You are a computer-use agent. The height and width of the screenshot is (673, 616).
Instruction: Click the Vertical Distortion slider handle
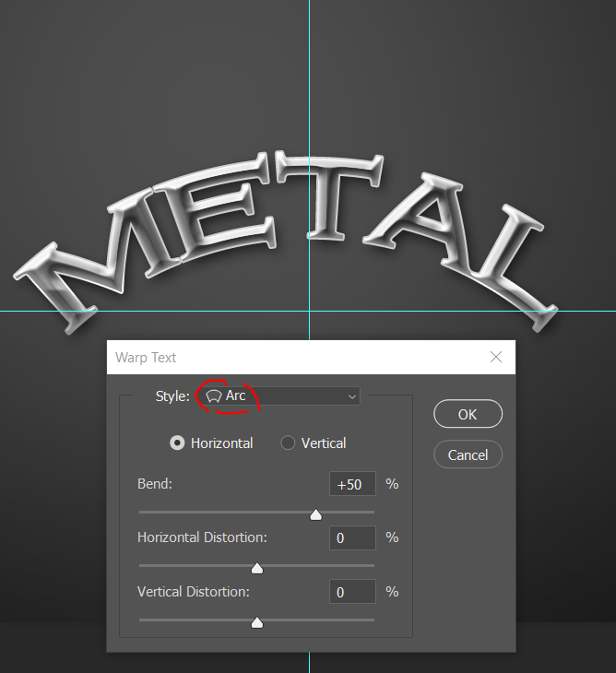(x=257, y=622)
